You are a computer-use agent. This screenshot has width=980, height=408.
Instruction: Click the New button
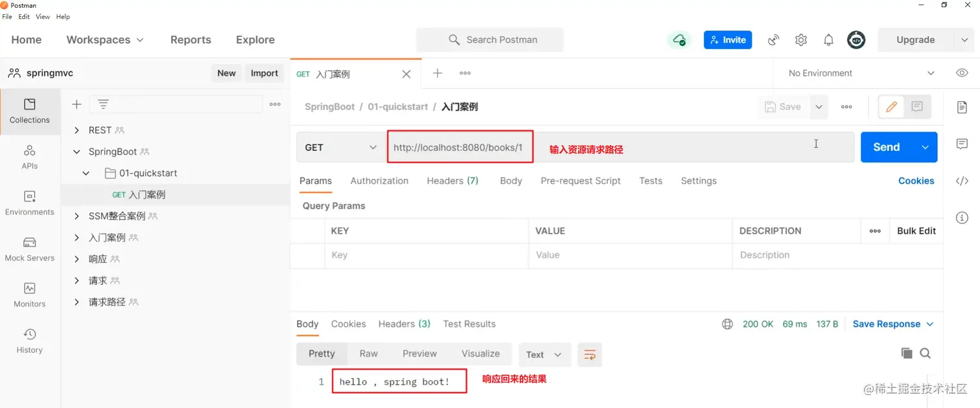tap(226, 73)
